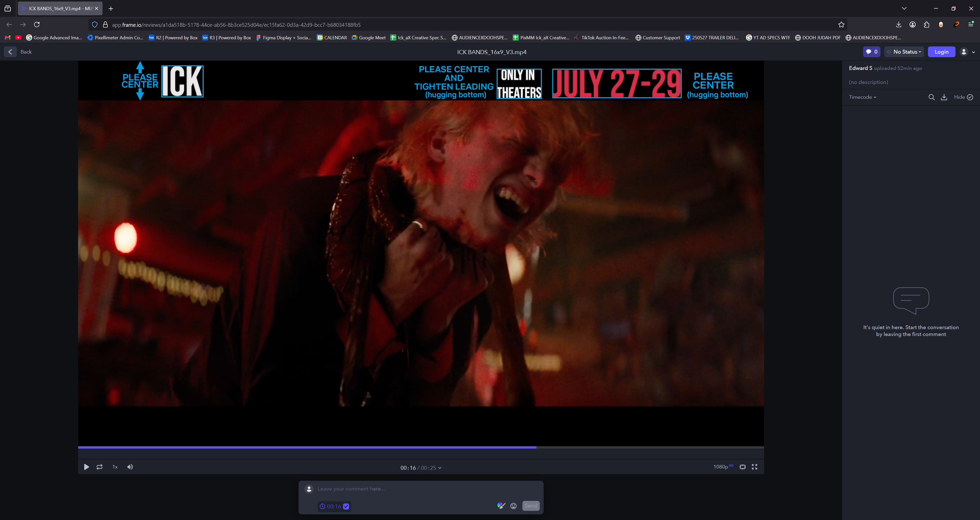Viewport: 980px width, 520px height.
Task: Click the comment count bubble
Action: (x=872, y=52)
